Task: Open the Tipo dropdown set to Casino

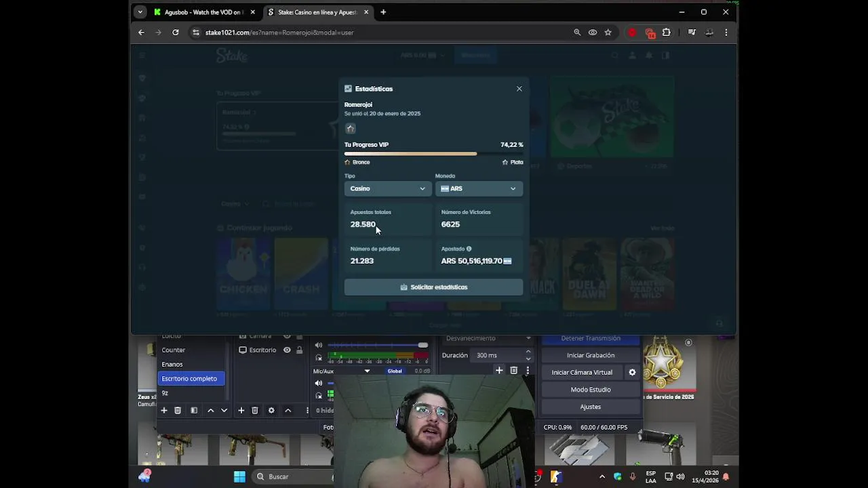Action: click(388, 188)
